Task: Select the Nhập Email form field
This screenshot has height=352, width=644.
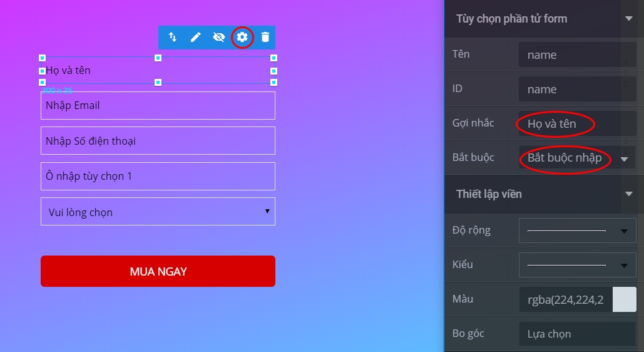Action: pyautogui.click(x=158, y=106)
